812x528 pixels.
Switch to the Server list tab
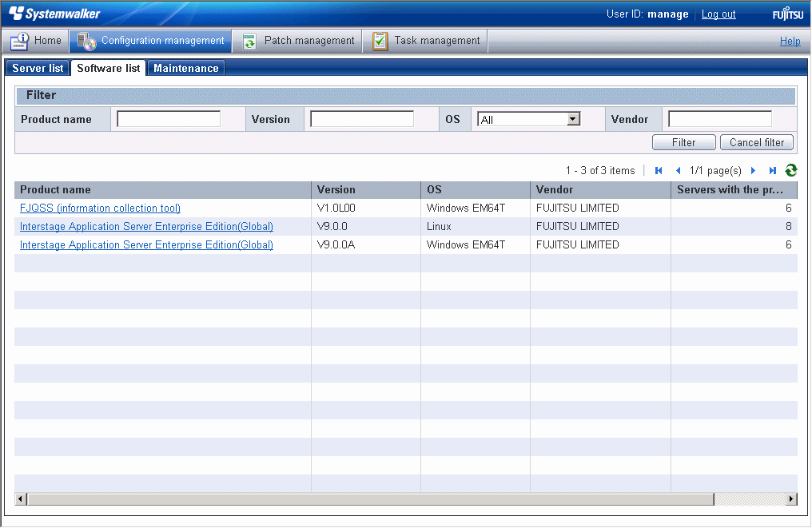38,69
